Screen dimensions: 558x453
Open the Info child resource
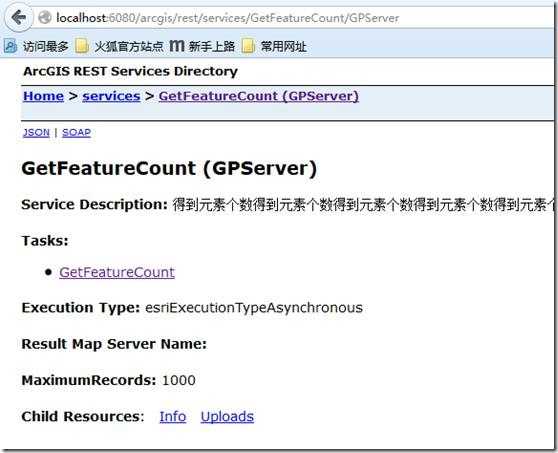[173, 416]
